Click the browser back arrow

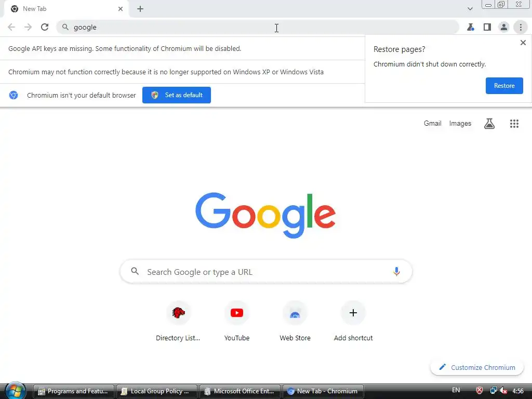tap(11, 27)
